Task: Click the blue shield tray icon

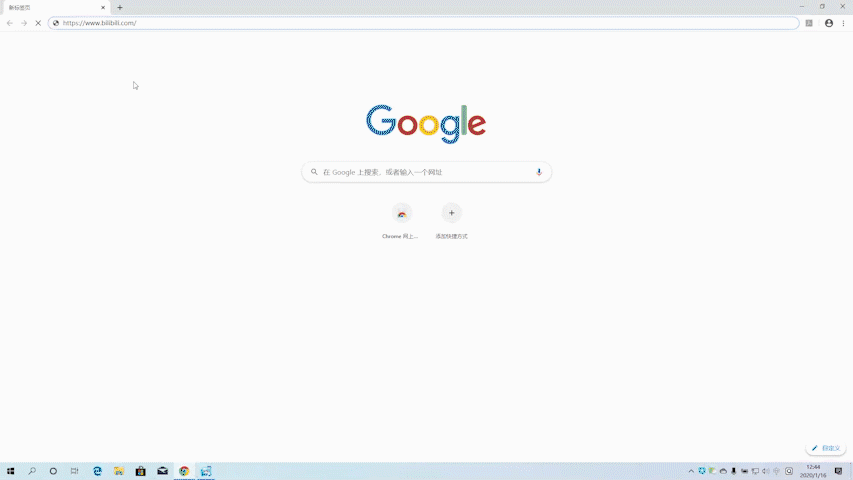Action: [x=702, y=471]
